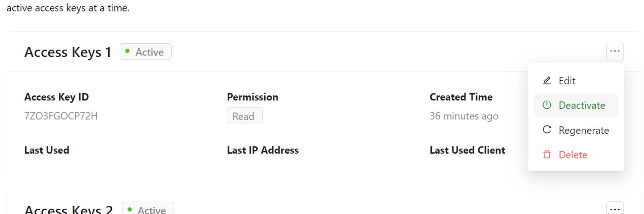This screenshot has width=644, height=214.
Task: Open the Read permission selector
Action: [245, 116]
